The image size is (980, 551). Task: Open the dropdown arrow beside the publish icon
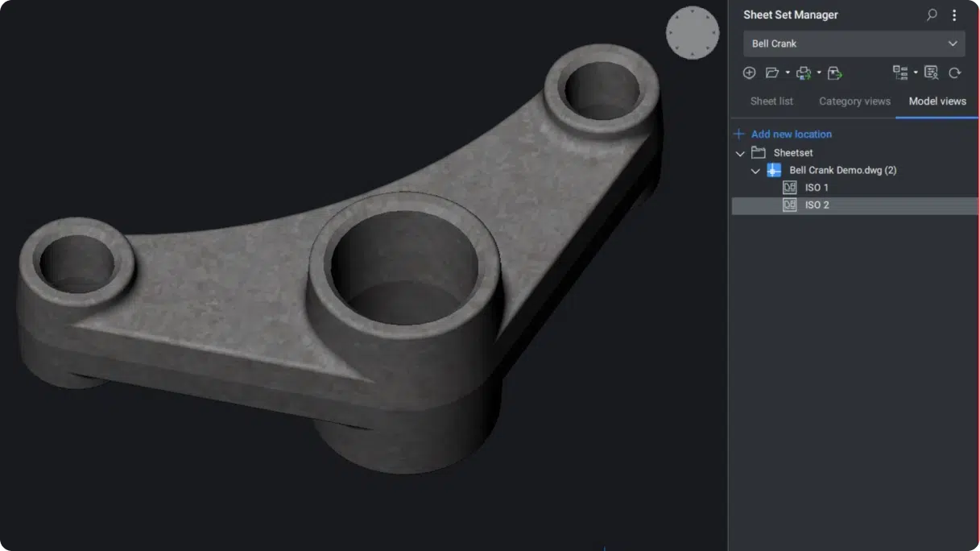click(x=819, y=72)
